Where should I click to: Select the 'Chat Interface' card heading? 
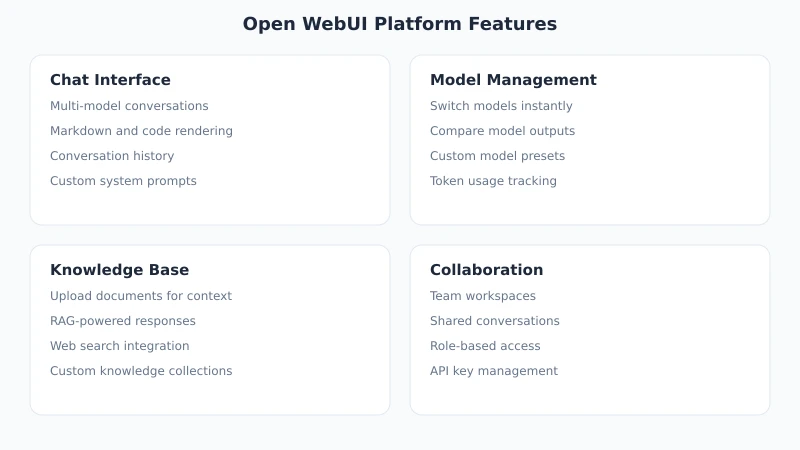click(x=110, y=80)
